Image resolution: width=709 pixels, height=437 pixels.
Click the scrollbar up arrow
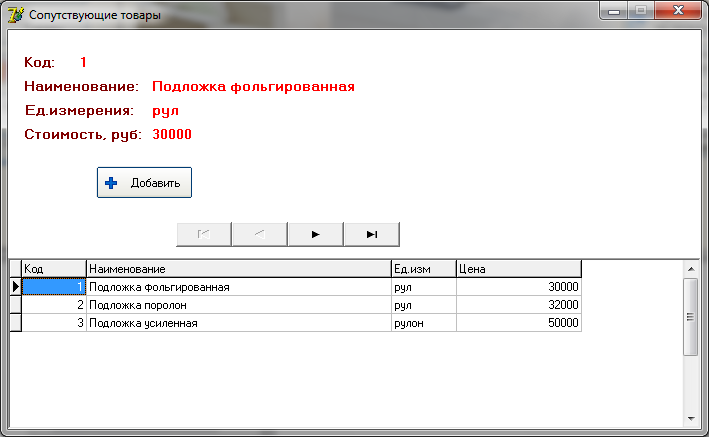coord(690,269)
